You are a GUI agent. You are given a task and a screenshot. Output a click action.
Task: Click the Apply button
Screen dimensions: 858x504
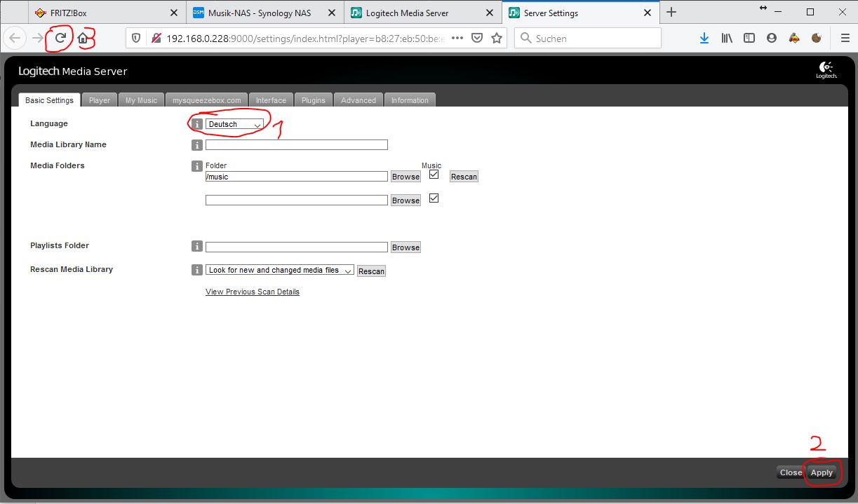pyautogui.click(x=822, y=472)
